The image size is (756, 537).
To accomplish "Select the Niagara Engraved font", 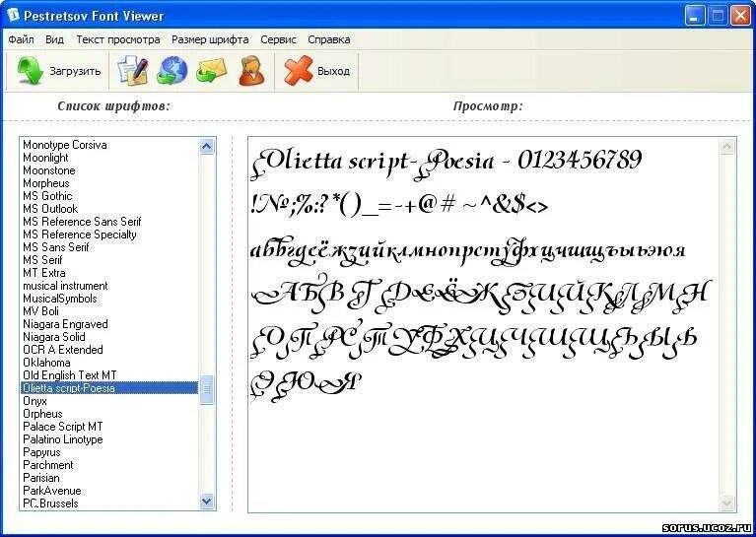I will 109,324.
